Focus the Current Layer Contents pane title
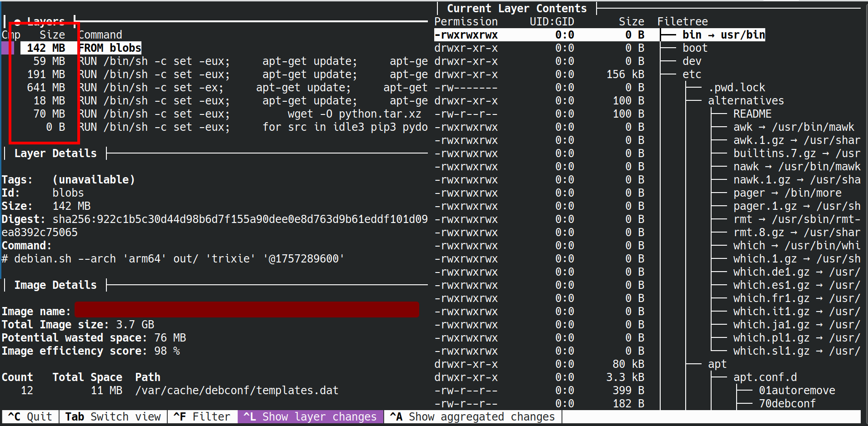Screen dimensions: 868x426 pyautogui.click(x=517, y=9)
